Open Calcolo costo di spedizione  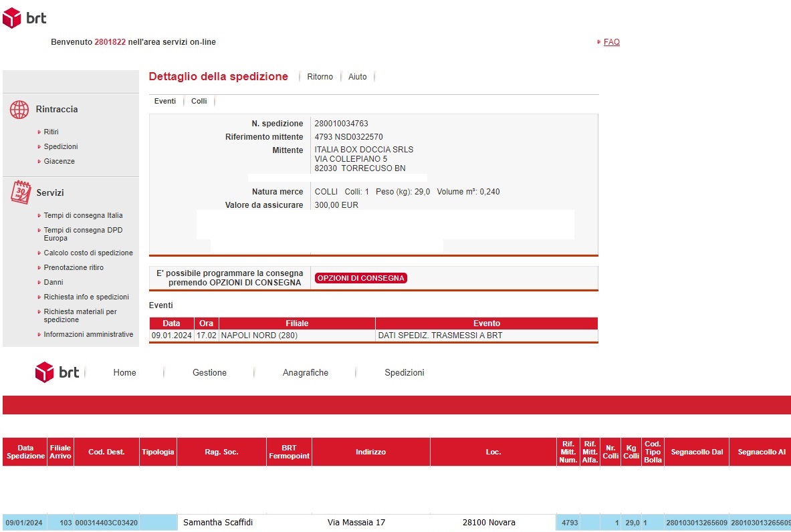pyautogui.click(x=88, y=253)
